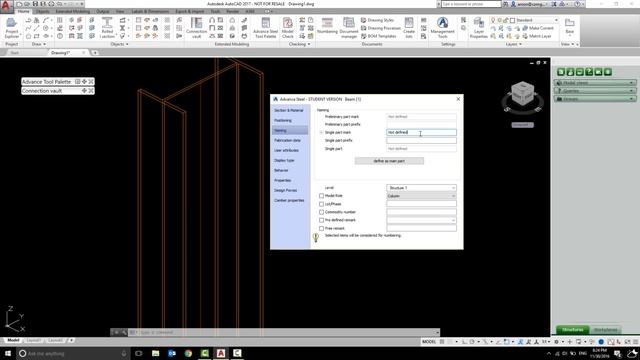Check the Commodity number checkbox
This screenshot has width=640, height=360.
pyautogui.click(x=321, y=212)
